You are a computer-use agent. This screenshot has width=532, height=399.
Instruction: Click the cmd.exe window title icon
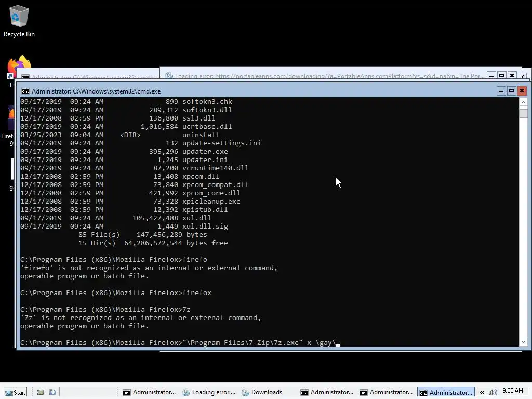point(25,91)
